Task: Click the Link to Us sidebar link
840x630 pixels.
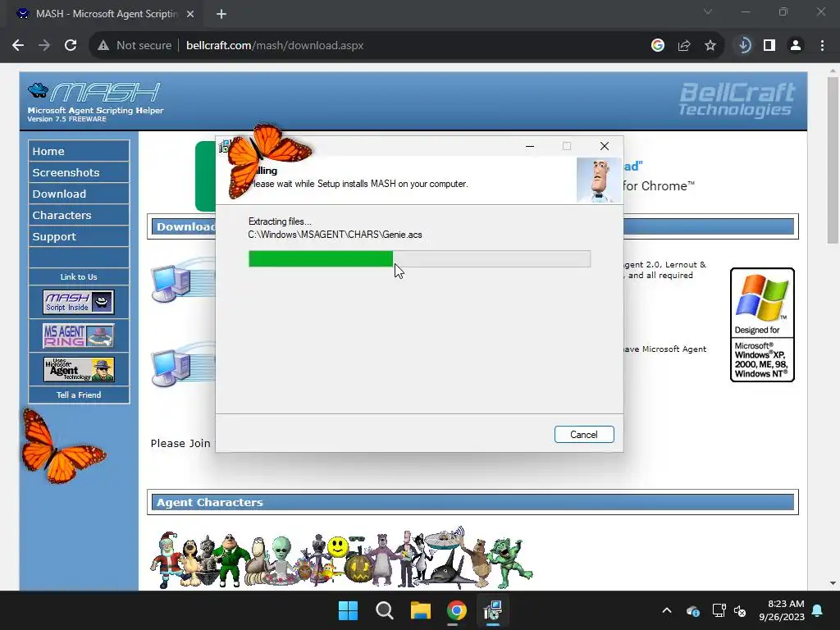Action: 79,277
